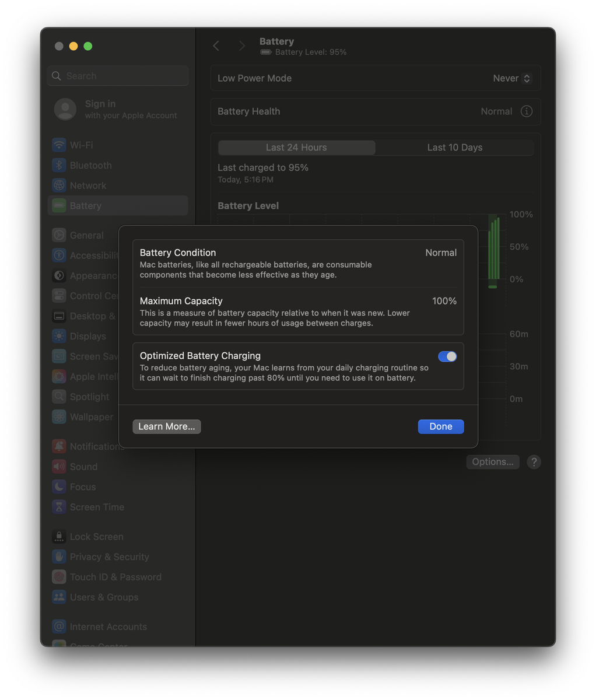The image size is (596, 700).
Task: Go back with the left chevron
Action: coord(216,46)
